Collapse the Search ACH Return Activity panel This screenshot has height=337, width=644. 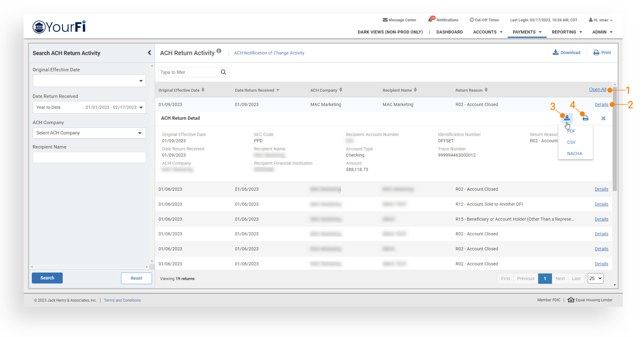coord(149,53)
